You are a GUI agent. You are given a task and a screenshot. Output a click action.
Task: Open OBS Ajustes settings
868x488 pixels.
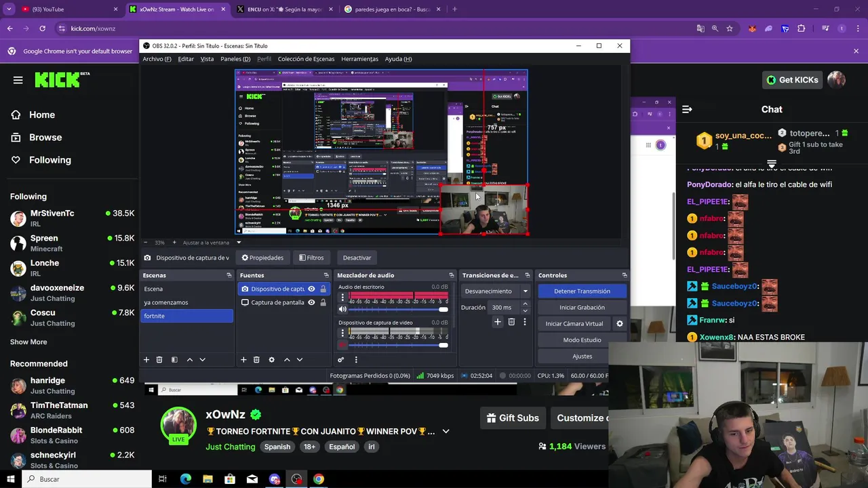coord(582,357)
